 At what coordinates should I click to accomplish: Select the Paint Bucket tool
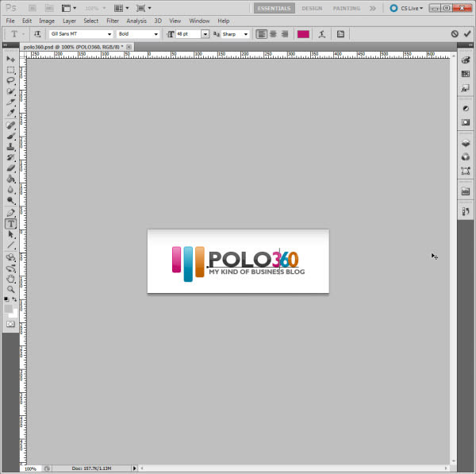point(10,179)
